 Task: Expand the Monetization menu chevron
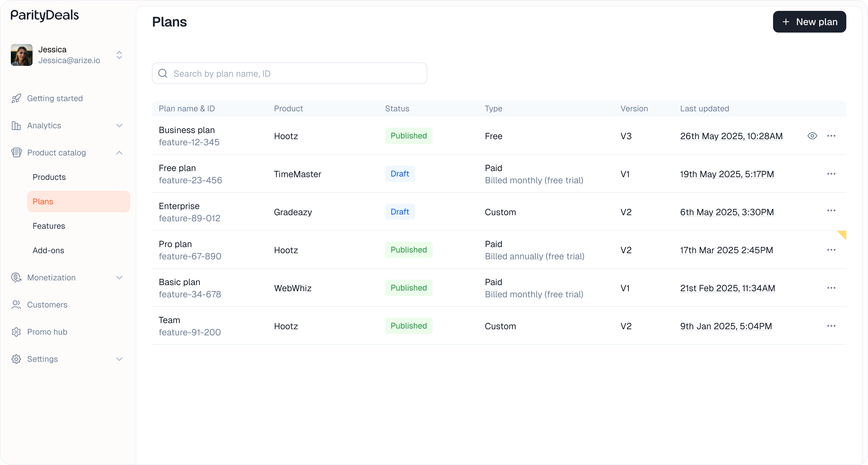[x=119, y=277]
